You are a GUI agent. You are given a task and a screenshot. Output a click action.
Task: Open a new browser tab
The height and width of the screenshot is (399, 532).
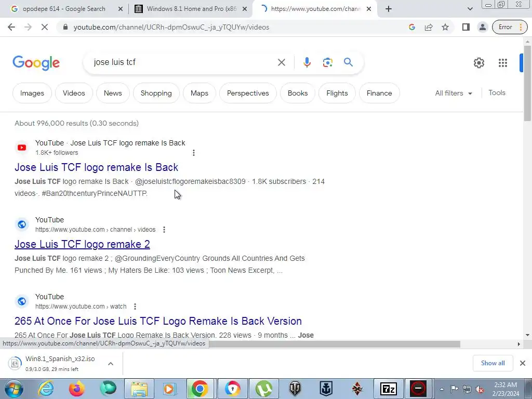tap(389, 9)
